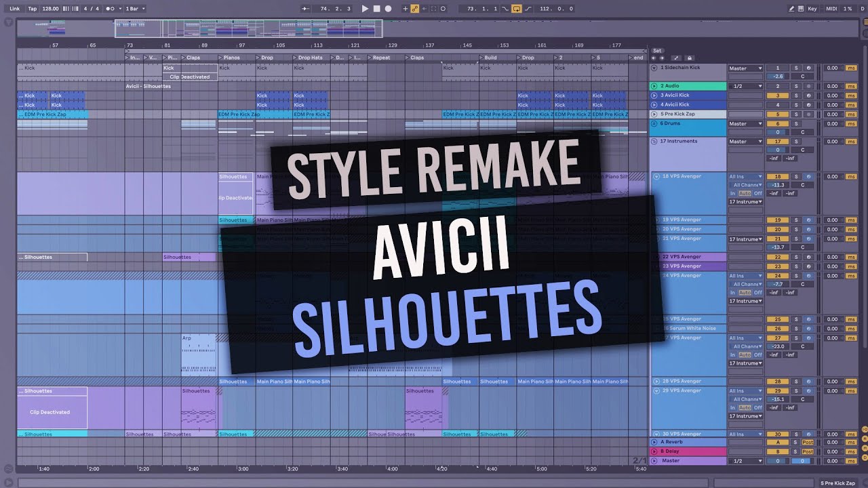Toggle the Follow playback icon
This screenshot has width=868, height=488.
point(305,9)
